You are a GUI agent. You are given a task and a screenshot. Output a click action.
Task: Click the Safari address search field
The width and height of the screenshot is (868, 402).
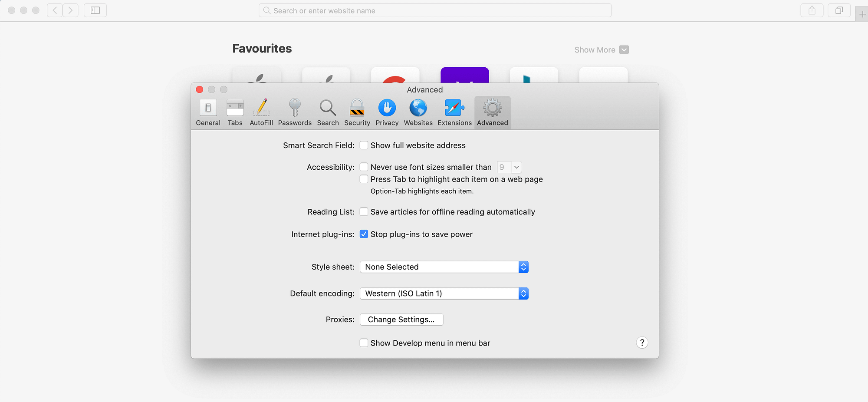[x=434, y=10]
